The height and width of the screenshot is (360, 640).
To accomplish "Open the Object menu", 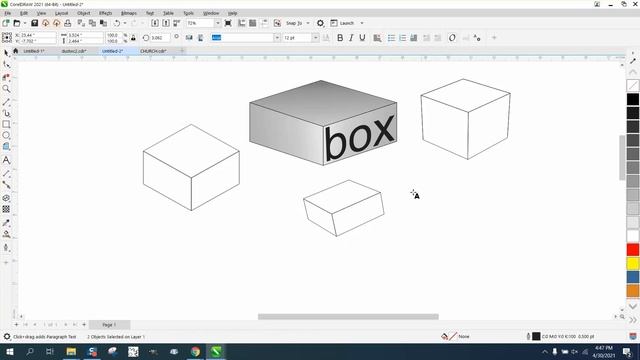I will pyautogui.click(x=84, y=13).
